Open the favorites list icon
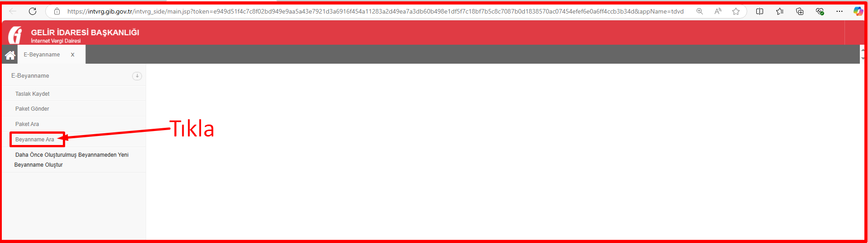Viewport: 868px width, 243px height. tap(780, 11)
